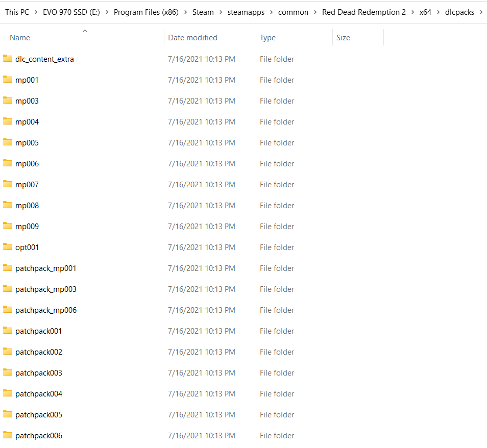Expand chevron after Steam
The image size is (487, 448).
pos(221,12)
